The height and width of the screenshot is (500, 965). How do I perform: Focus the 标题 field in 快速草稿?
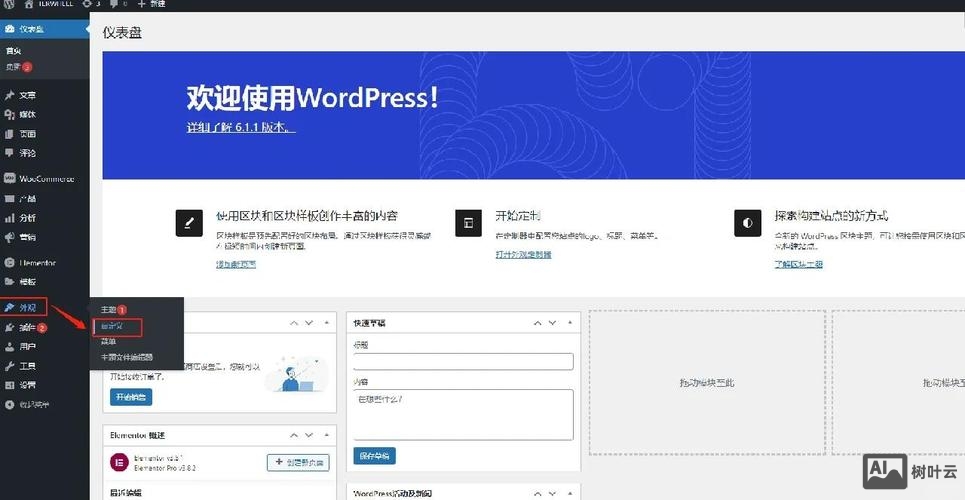[x=463, y=361]
